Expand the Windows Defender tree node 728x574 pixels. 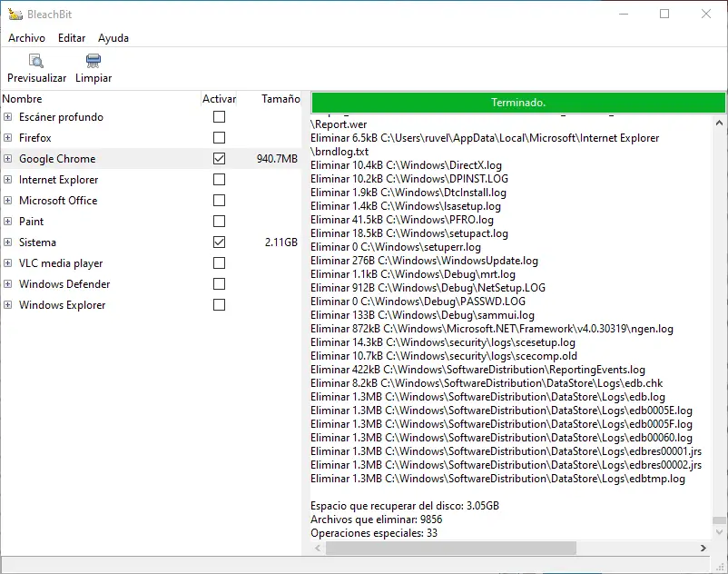[x=7, y=283]
